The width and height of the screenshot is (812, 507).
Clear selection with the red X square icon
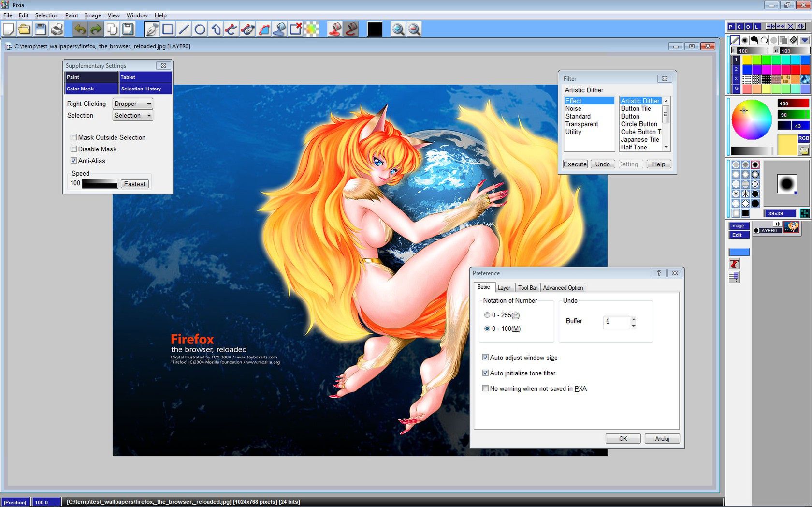pyautogui.click(x=296, y=30)
